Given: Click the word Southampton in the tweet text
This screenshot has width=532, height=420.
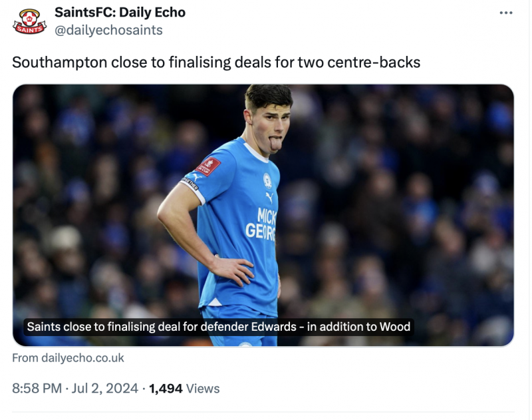Looking at the screenshot, I should [51, 63].
